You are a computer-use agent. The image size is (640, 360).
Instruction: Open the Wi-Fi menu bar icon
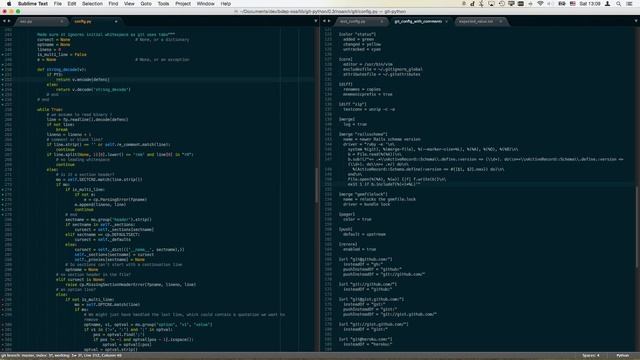(x=540, y=4)
